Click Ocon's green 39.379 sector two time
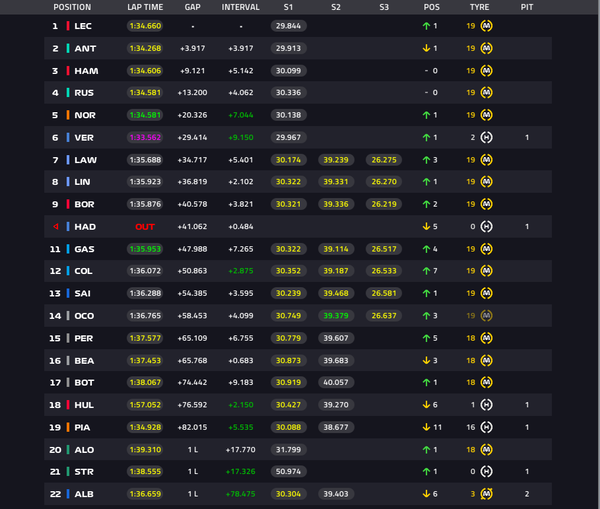The image size is (600, 509). (x=336, y=316)
